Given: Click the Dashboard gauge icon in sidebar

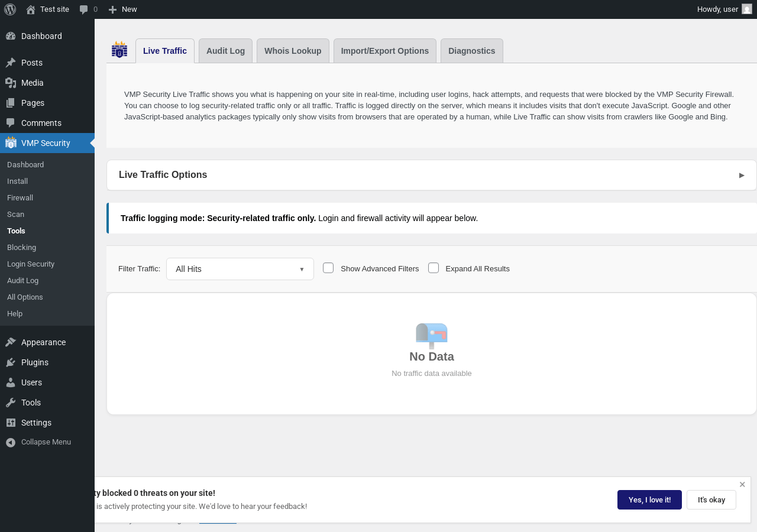Looking at the screenshot, I should [11, 36].
